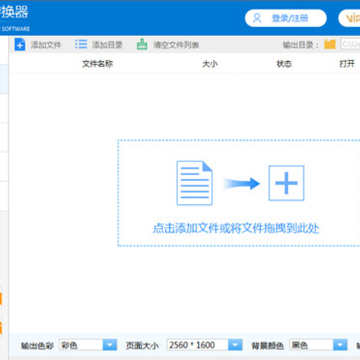Click the 背景颜色 label
The width and height of the screenshot is (360, 360).
268,346
